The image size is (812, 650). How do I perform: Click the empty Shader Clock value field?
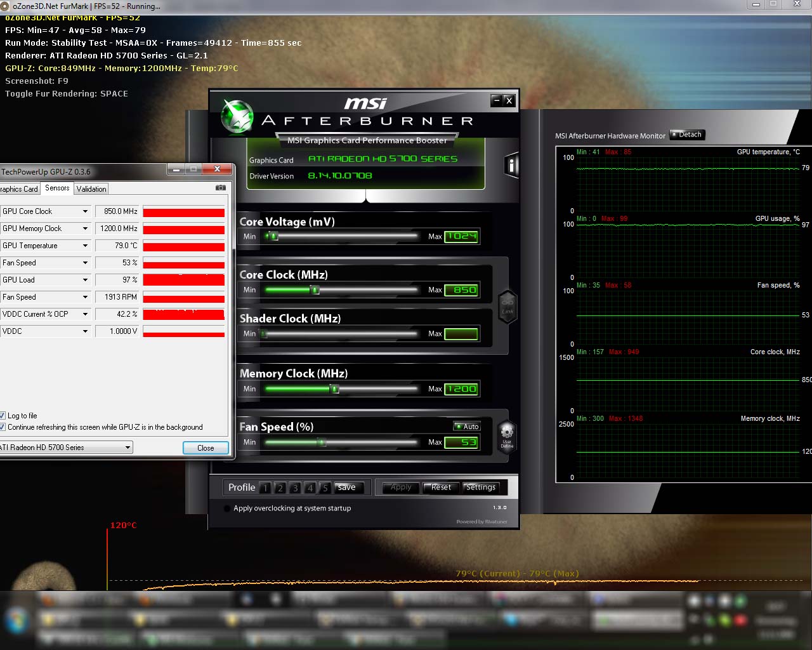pyautogui.click(x=461, y=334)
